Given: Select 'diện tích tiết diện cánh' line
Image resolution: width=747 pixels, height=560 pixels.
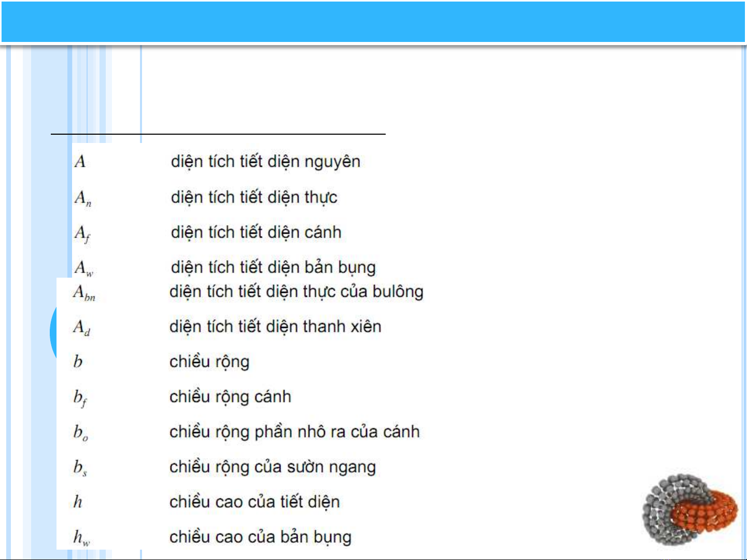Looking at the screenshot, I should point(256,233).
